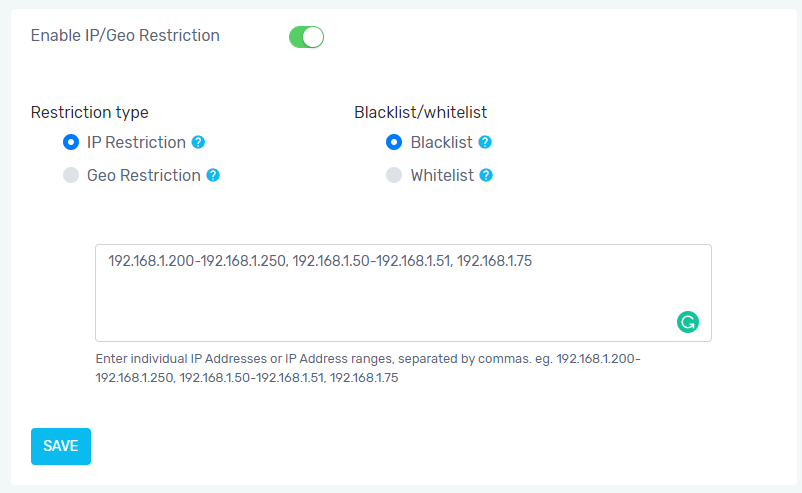This screenshot has width=802, height=493.
Task: Open help icon beside IP Restriction
Action: (198, 142)
